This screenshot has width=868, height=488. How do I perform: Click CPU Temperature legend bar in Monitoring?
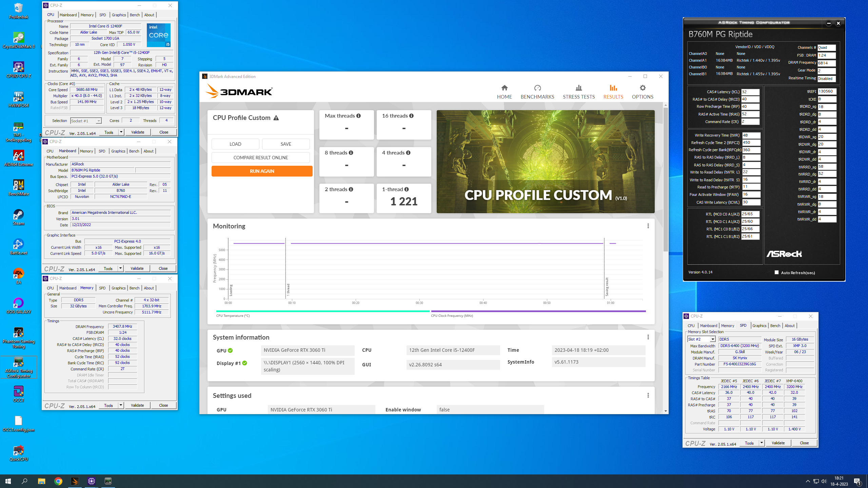[322, 311]
